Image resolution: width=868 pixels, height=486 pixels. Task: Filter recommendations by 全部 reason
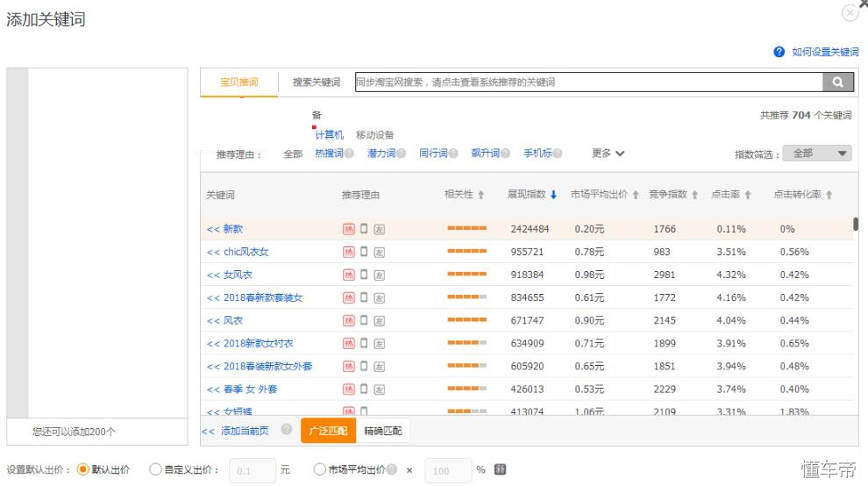click(x=293, y=154)
